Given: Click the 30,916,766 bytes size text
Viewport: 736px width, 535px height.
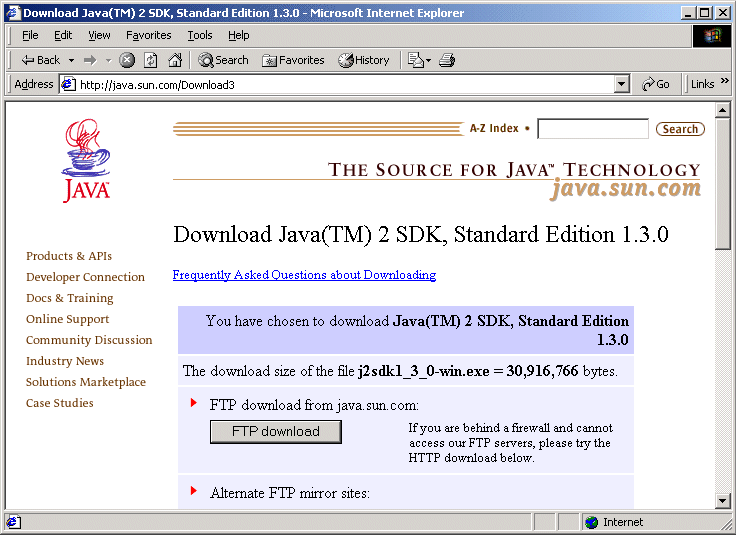Looking at the screenshot, I should pyautogui.click(x=561, y=371).
